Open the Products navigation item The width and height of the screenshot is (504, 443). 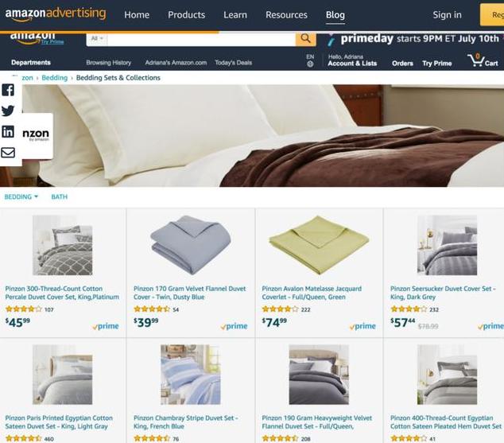(x=187, y=15)
